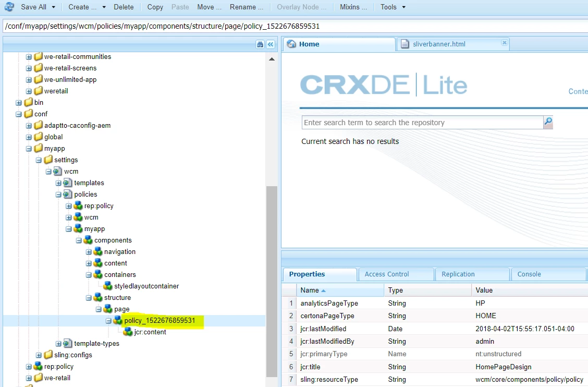Image resolution: width=588 pixels, height=387 pixels.
Task: Click the magnifier search repository icon
Action: [548, 122]
